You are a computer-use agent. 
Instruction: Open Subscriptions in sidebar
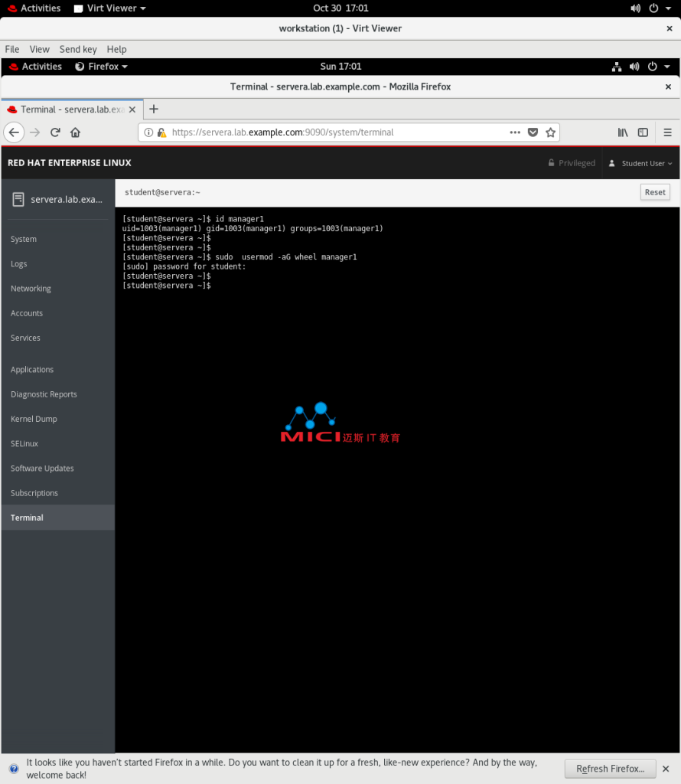tap(58, 492)
